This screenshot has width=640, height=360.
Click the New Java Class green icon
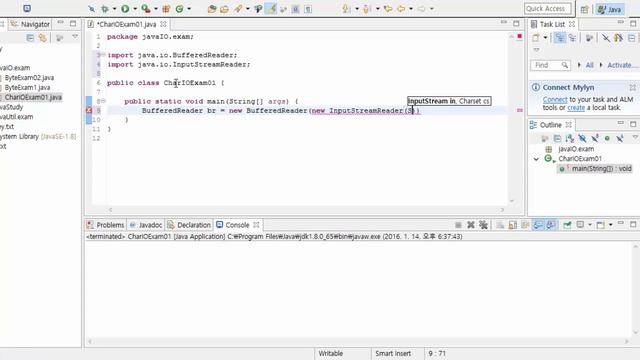point(179,9)
